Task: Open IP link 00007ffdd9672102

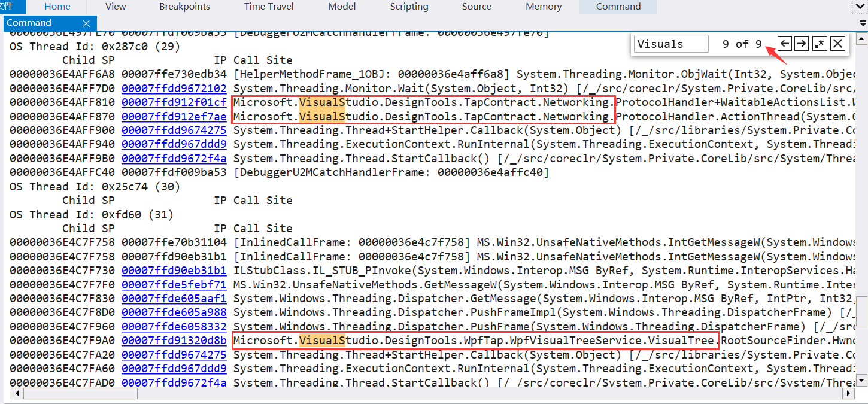Action: point(174,89)
